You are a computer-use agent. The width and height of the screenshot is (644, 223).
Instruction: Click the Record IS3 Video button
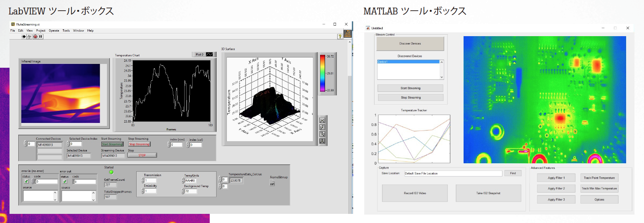coord(415,193)
